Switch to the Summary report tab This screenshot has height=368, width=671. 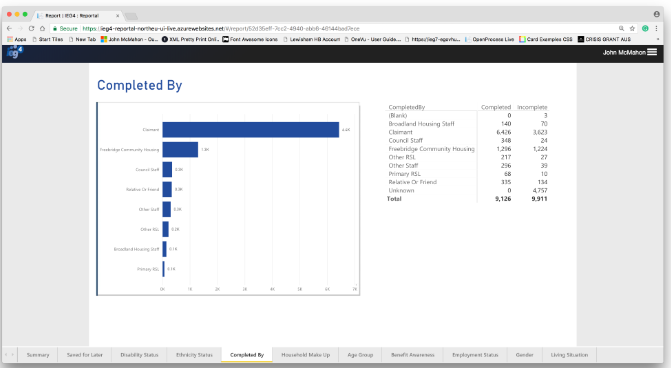click(x=38, y=355)
